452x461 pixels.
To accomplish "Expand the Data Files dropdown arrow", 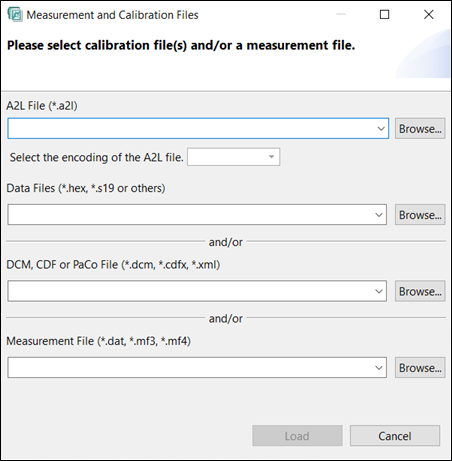I will (379, 215).
